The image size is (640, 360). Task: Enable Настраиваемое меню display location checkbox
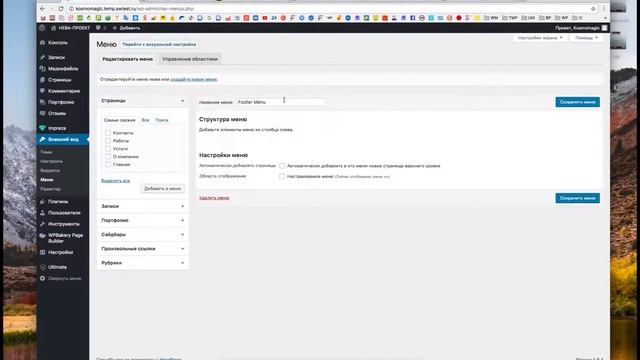pos(282,176)
